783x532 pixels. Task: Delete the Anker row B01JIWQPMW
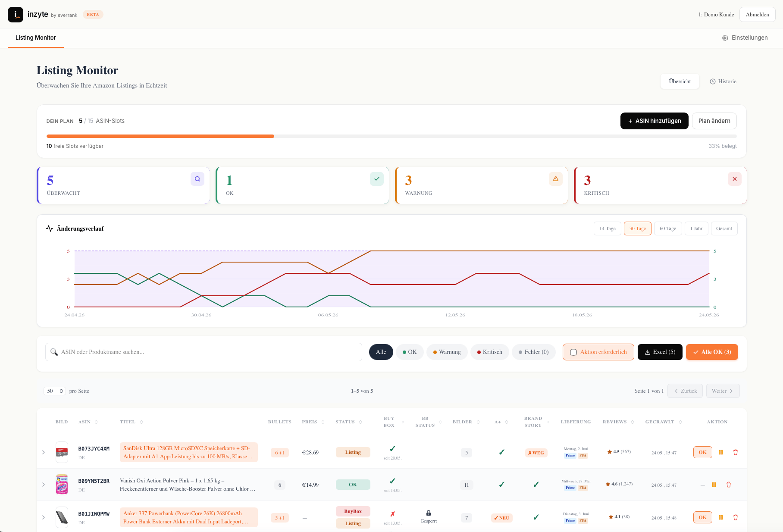point(736,517)
